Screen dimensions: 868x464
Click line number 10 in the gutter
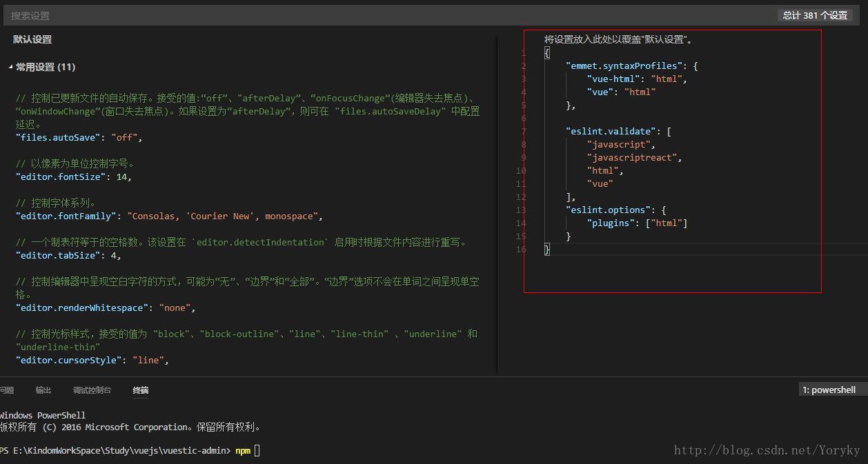pyautogui.click(x=521, y=170)
